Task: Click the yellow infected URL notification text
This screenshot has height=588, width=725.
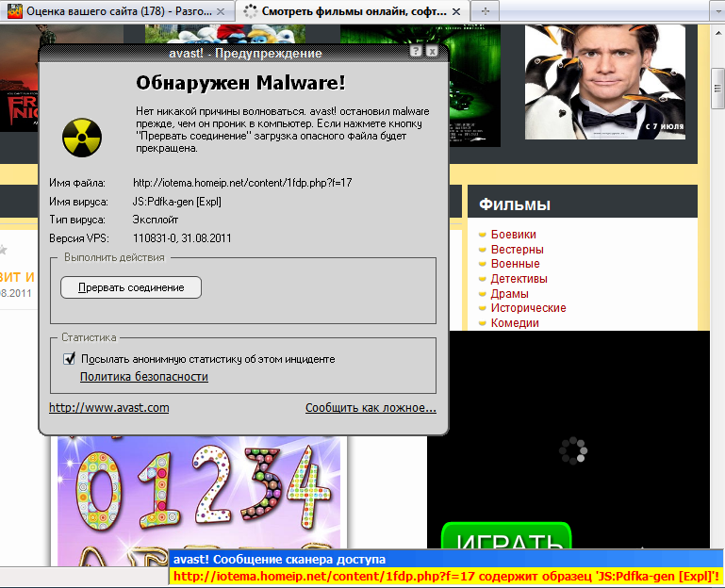Action: pos(447,577)
